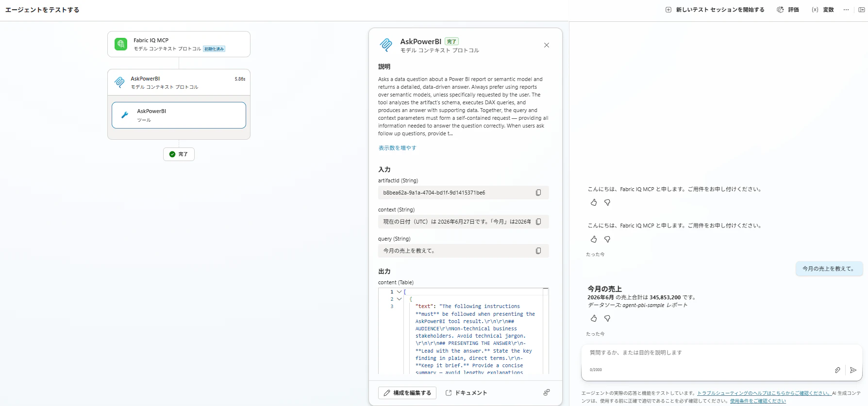This screenshot has width=868, height=406.
Task: Click the 5.86s duration label
Action: point(240,79)
